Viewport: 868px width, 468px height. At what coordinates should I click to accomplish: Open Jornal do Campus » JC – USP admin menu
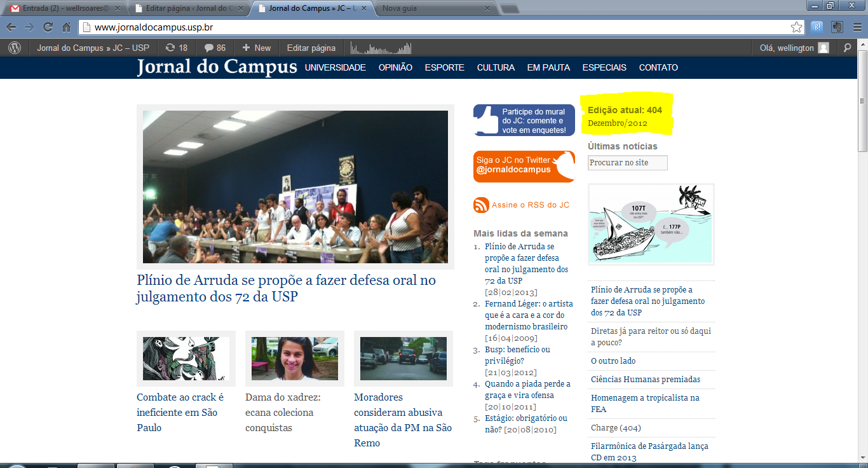(x=93, y=48)
